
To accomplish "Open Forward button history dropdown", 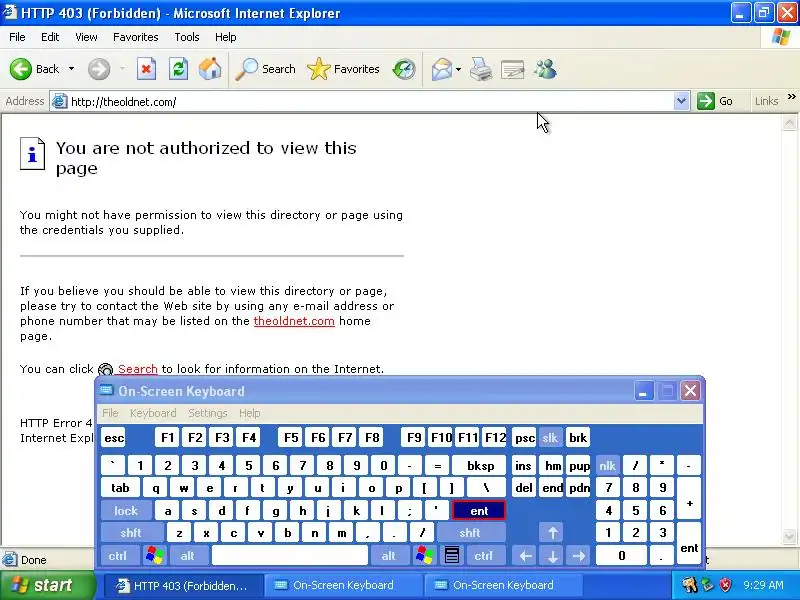I will click(x=122, y=69).
